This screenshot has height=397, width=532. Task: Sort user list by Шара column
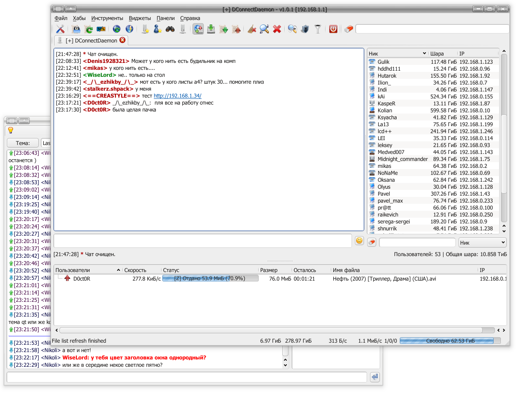pyautogui.click(x=443, y=54)
